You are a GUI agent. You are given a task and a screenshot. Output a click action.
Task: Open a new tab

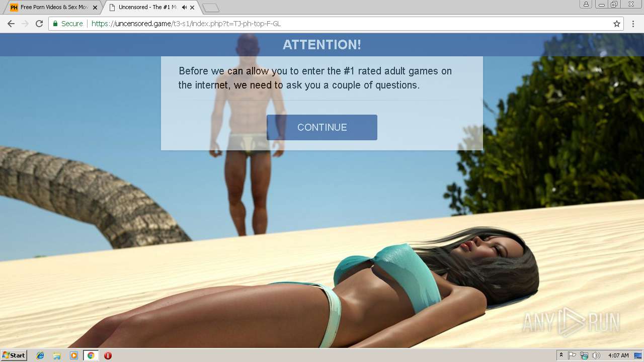211,8
